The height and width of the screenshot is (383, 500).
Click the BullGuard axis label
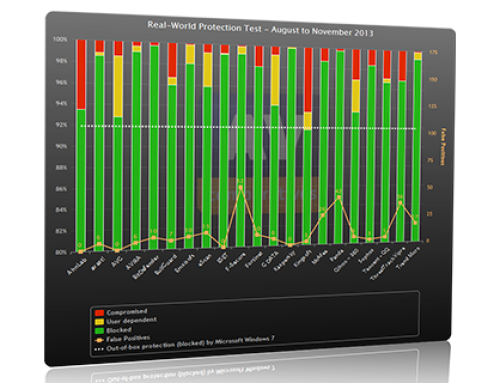(165, 265)
